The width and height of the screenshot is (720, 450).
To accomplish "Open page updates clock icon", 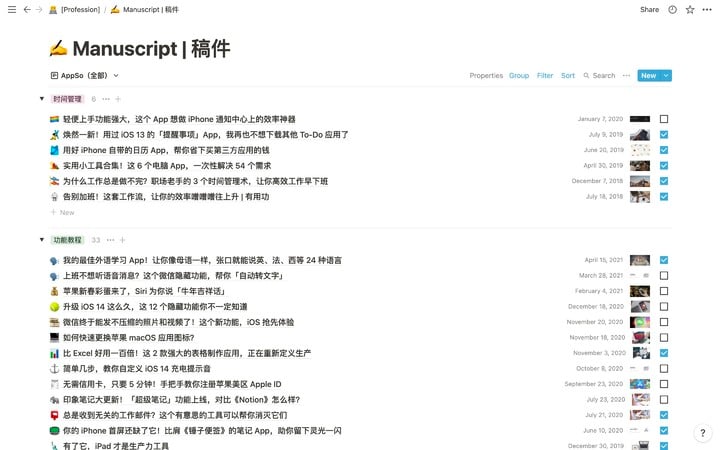I will point(672,10).
